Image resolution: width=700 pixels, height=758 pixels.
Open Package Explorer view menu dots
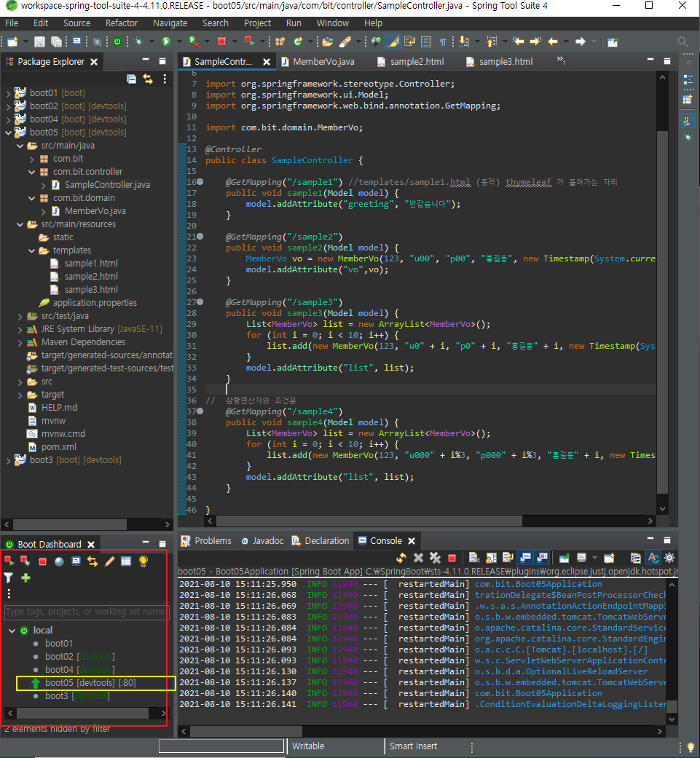pyautogui.click(x=165, y=79)
